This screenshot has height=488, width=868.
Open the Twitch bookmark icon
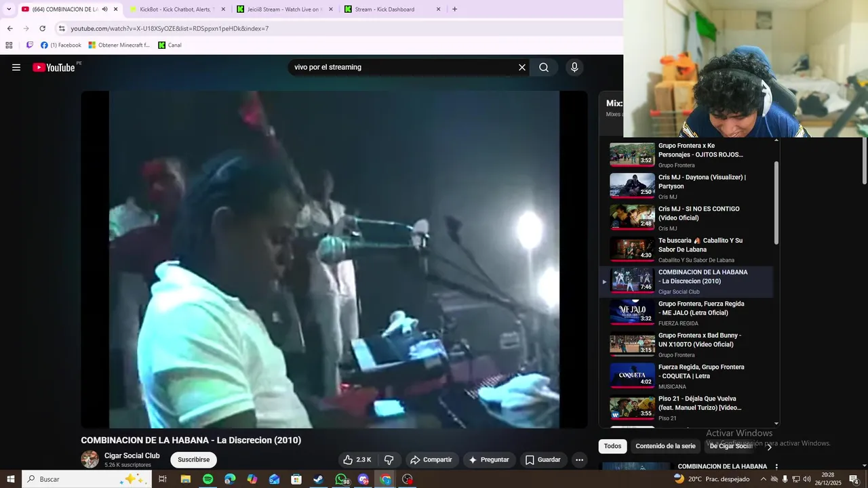(30, 45)
